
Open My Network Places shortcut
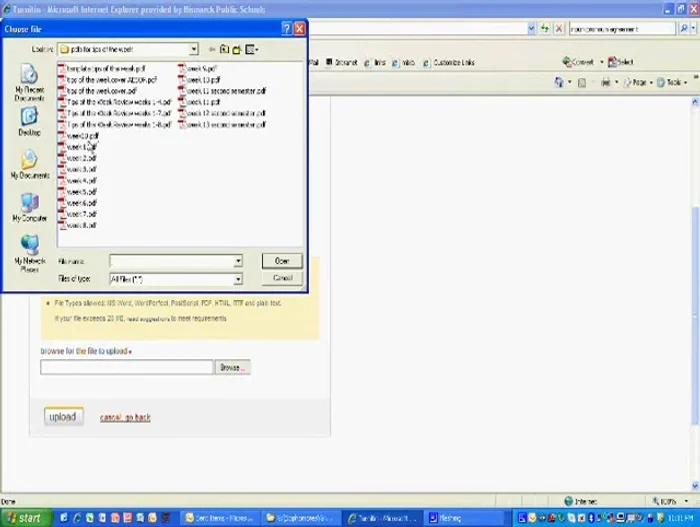coord(29,252)
